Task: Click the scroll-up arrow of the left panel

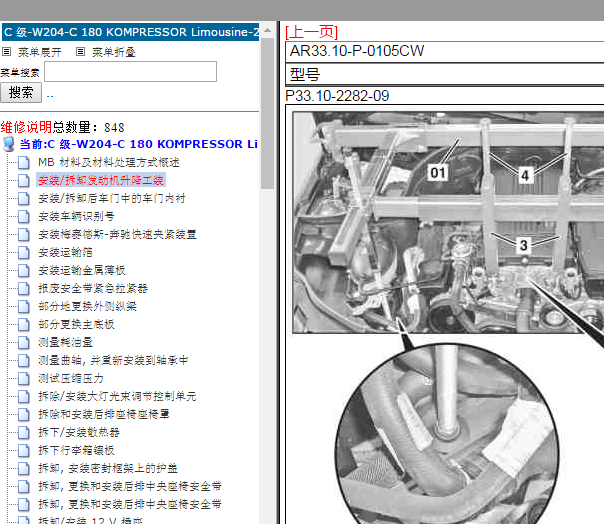Action: (267, 30)
